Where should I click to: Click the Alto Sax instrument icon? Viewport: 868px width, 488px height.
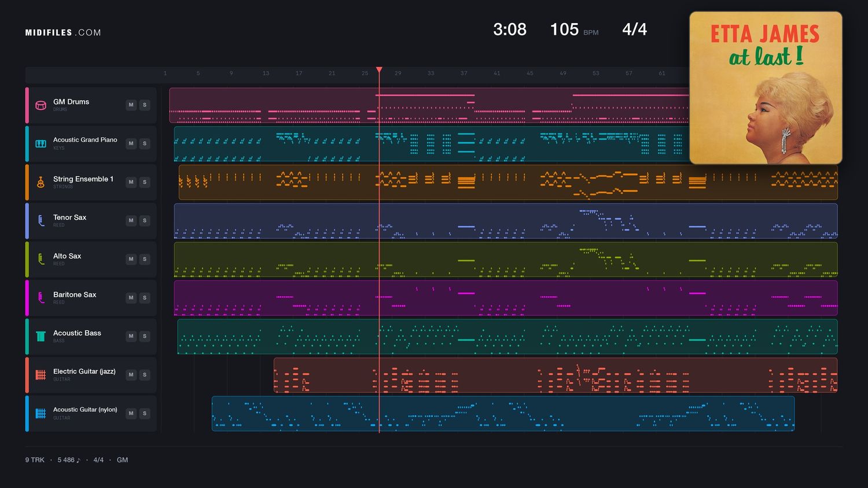pyautogui.click(x=41, y=259)
